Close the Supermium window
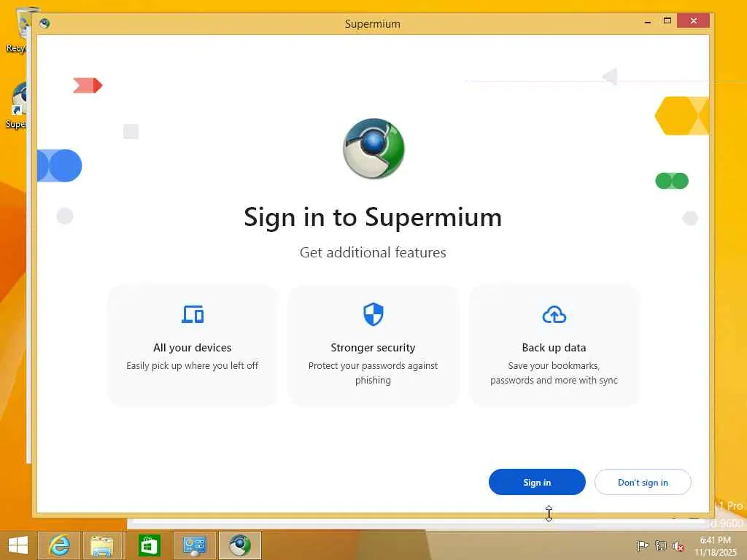Image resolution: width=747 pixels, height=560 pixels. [x=693, y=20]
